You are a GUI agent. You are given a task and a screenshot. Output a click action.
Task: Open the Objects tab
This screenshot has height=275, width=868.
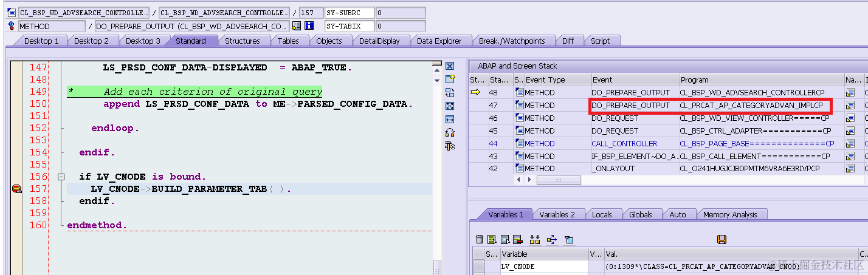(329, 41)
